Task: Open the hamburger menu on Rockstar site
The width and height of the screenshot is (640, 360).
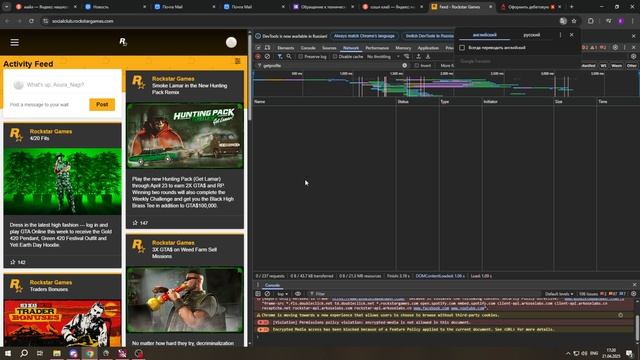Action: point(14,42)
